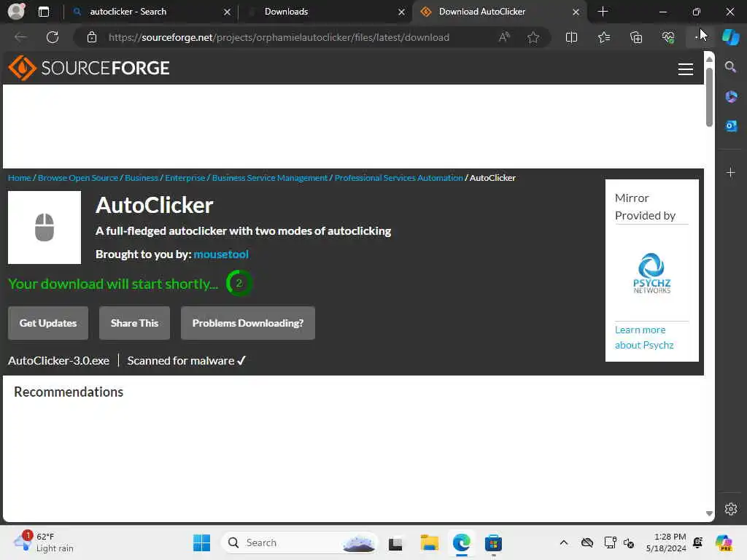Click the taskbar Search box
Viewport: 747px width, 560px height.
click(x=299, y=542)
